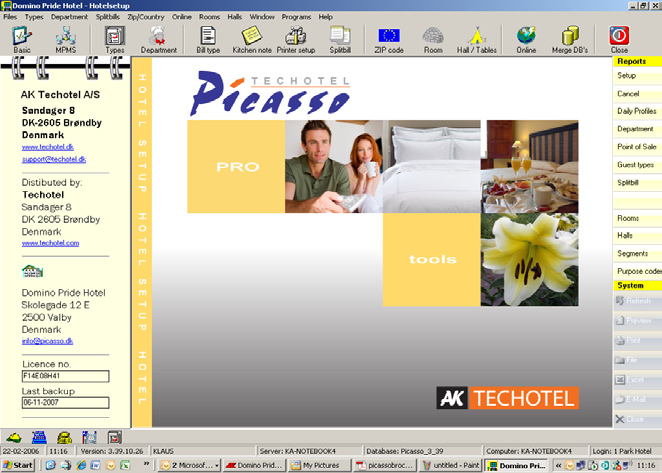Open the Splitbills menu in the menu bar

point(108,17)
